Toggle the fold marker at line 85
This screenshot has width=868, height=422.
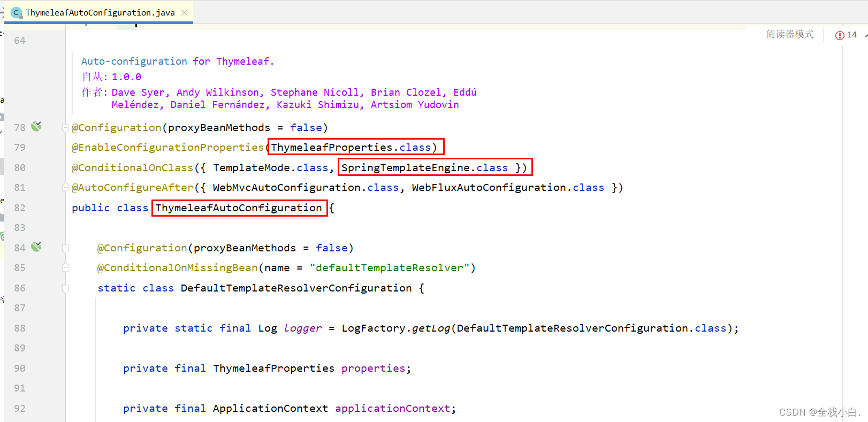click(65, 267)
